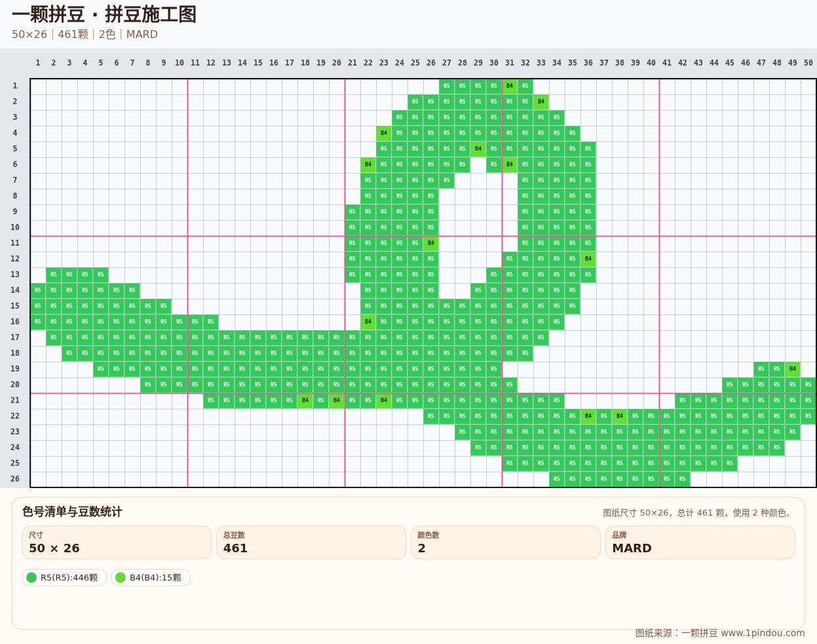Click R5 bead at row 20, column 50
Screen dimensions: 817x644
click(808, 385)
